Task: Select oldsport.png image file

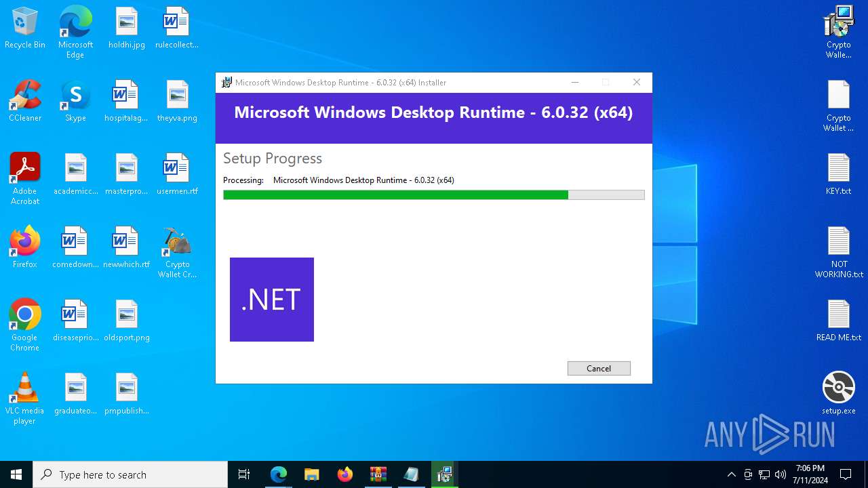Action: pyautogui.click(x=127, y=321)
